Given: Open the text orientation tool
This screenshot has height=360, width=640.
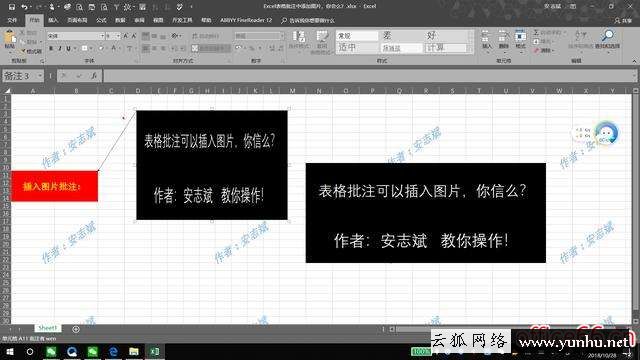Looking at the screenshot, I should pos(176,36).
